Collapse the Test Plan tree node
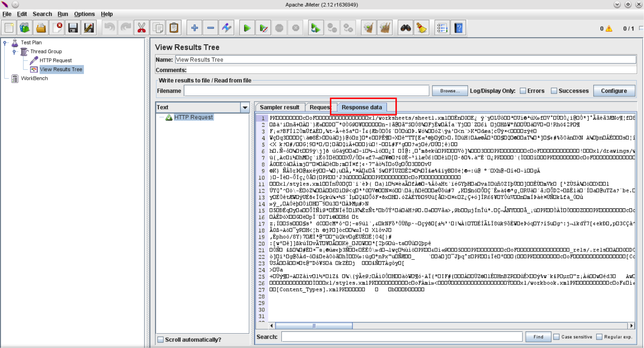The width and height of the screenshot is (644, 348). pyautogui.click(x=5, y=43)
